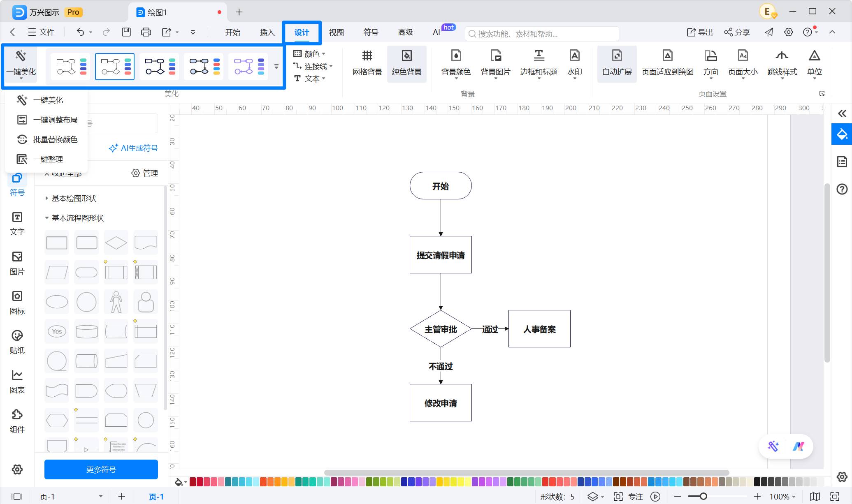Open the 网格背景 grid background tool
The width and height of the screenshot is (852, 504).
pos(367,64)
